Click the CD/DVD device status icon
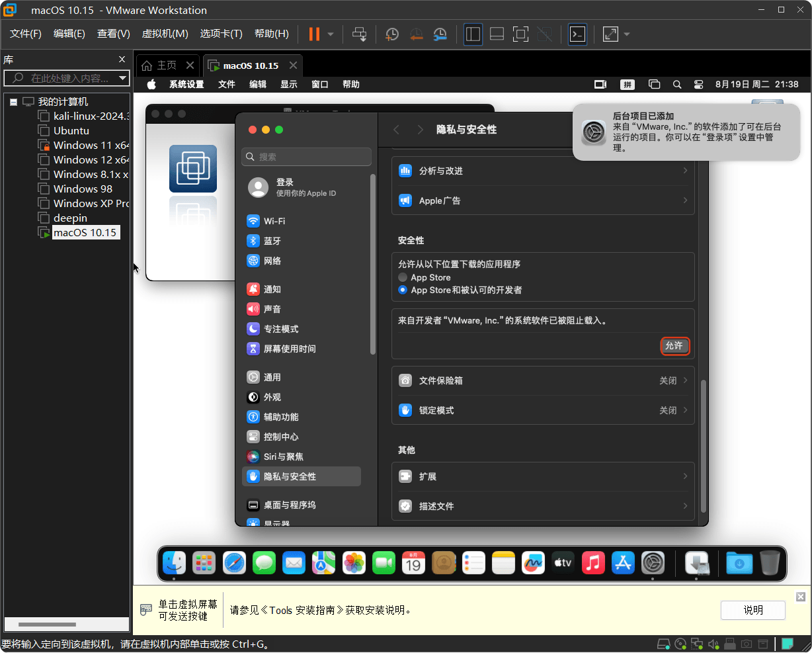The height and width of the screenshot is (653, 812). pos(680,643)
